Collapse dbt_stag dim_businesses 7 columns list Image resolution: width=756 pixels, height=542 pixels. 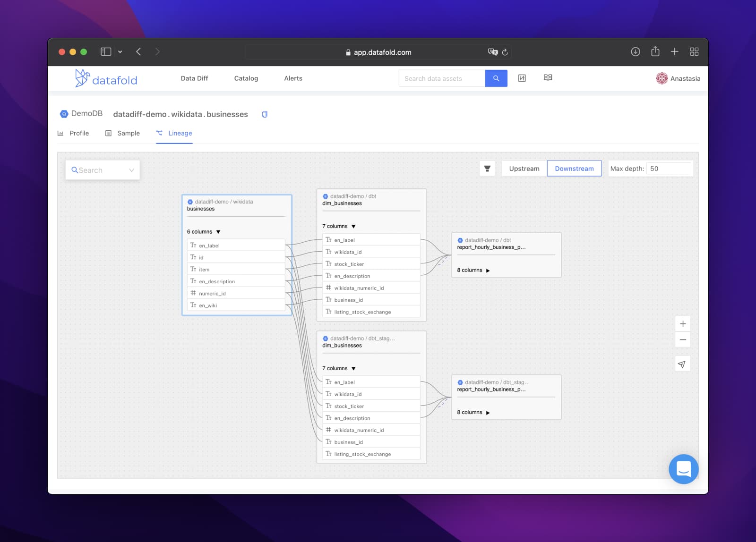pos(353,369)
